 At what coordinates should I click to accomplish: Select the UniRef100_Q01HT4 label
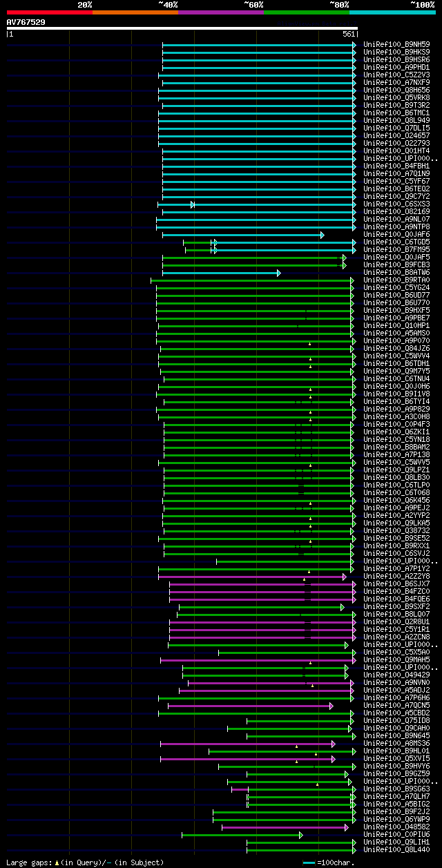point(396,151)
